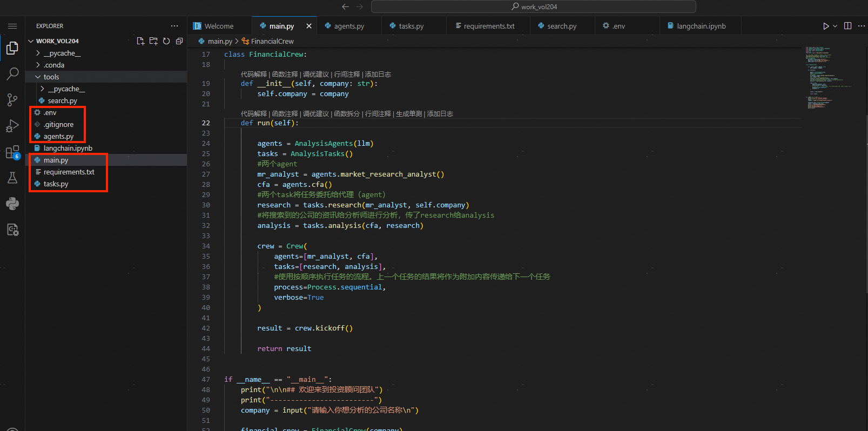Open Explorer more actions ellipsis
868x431 pixels.
[174, 26]
